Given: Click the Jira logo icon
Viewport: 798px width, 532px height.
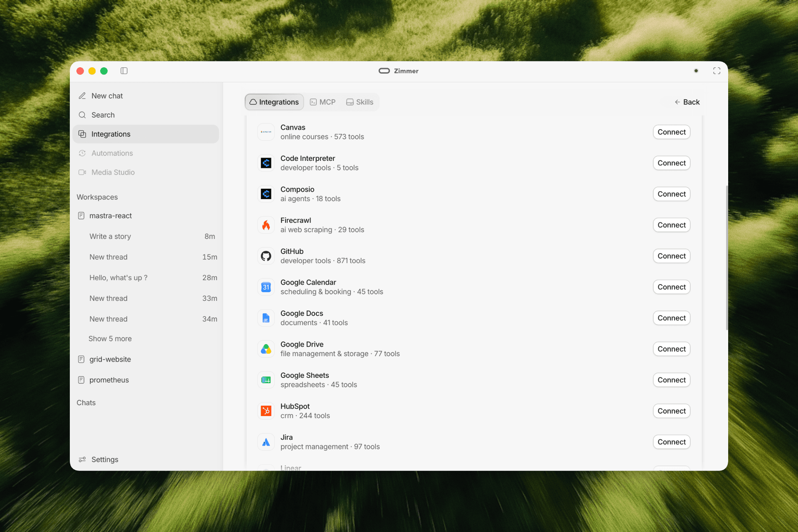Looking at the screenshot, I should point(266,442).
